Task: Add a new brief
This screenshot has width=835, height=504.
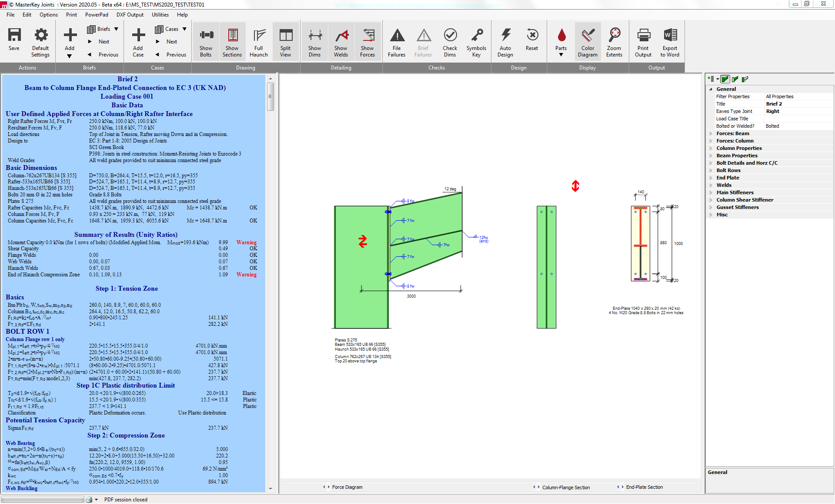Action: point(70,42)
